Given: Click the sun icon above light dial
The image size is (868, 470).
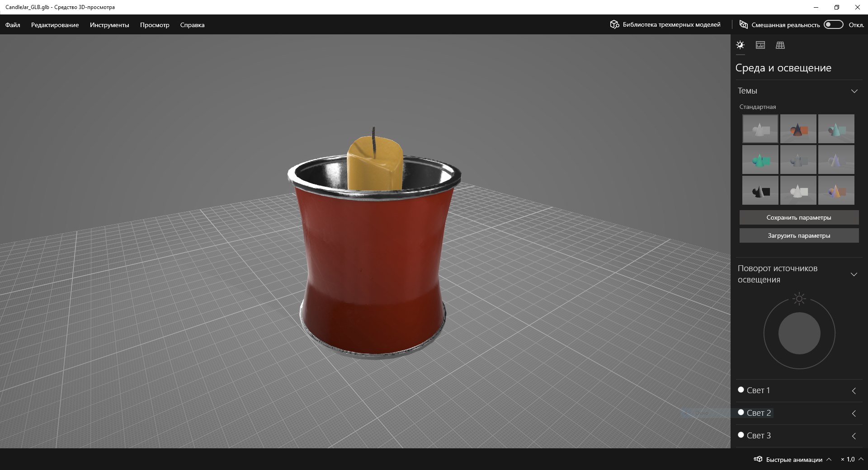Looking at the screenshot, I should [799, 299].
